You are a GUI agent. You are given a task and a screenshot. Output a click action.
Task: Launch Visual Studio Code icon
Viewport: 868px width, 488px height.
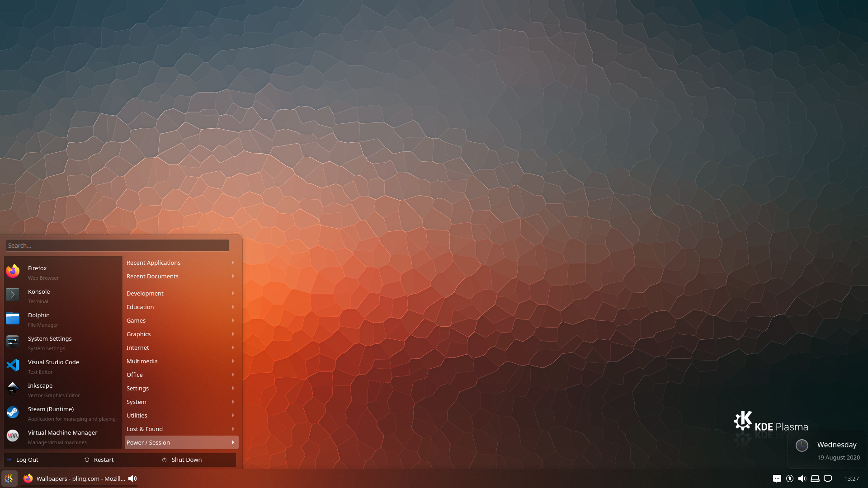point(13,365)
